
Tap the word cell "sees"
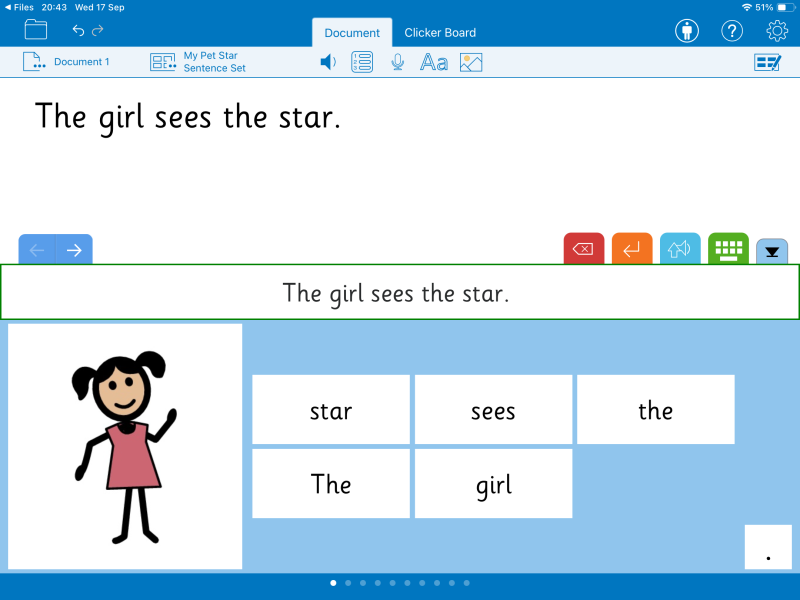tap(493, 410)
